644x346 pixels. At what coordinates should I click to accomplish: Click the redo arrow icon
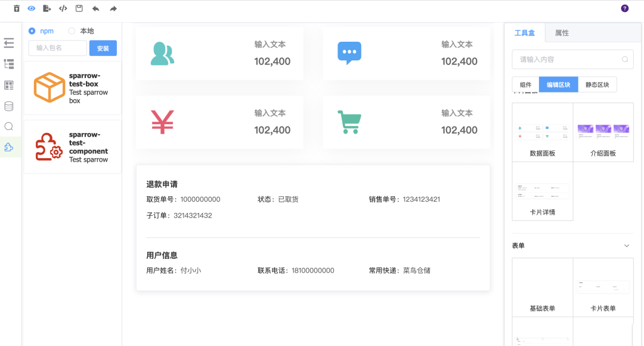point(113,8)
